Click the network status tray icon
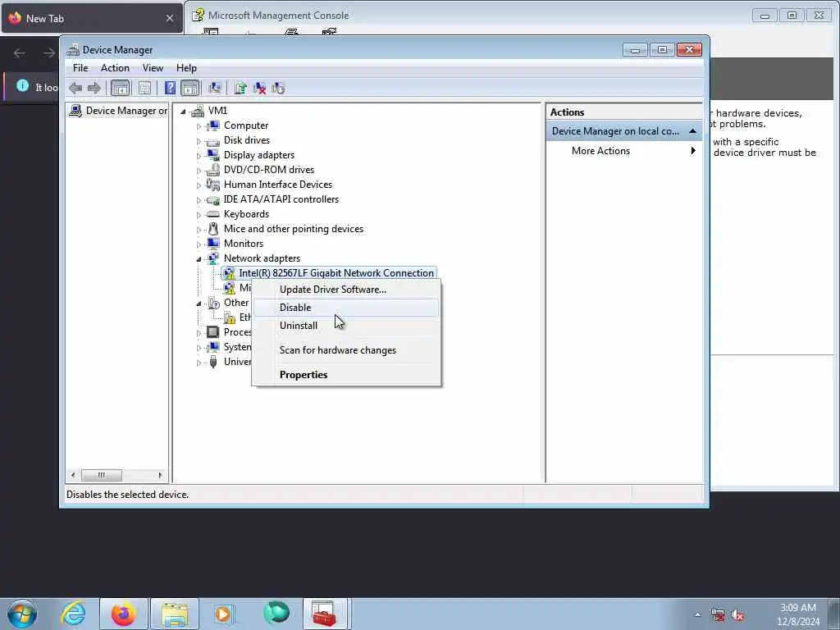The width and height of the screenshot is (840, 630). click(718, 615)
